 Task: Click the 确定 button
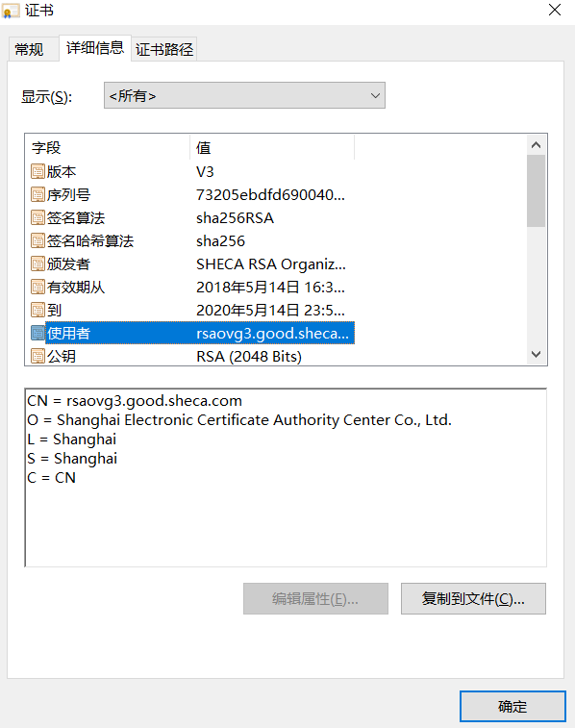[x=512, y=706]
